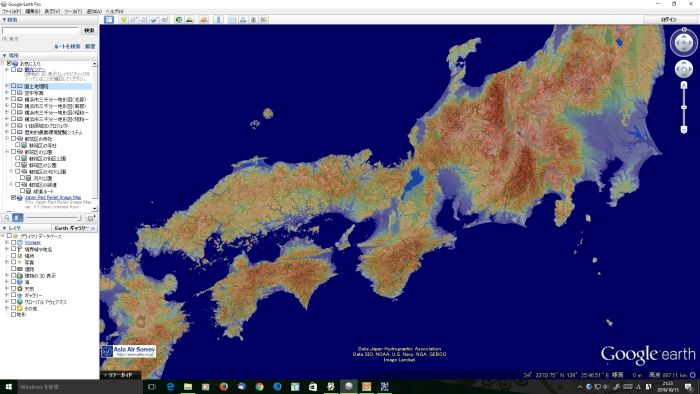Expand the その他 layer tree node
The width and height of the screenshot is (700, 394).
7,308
